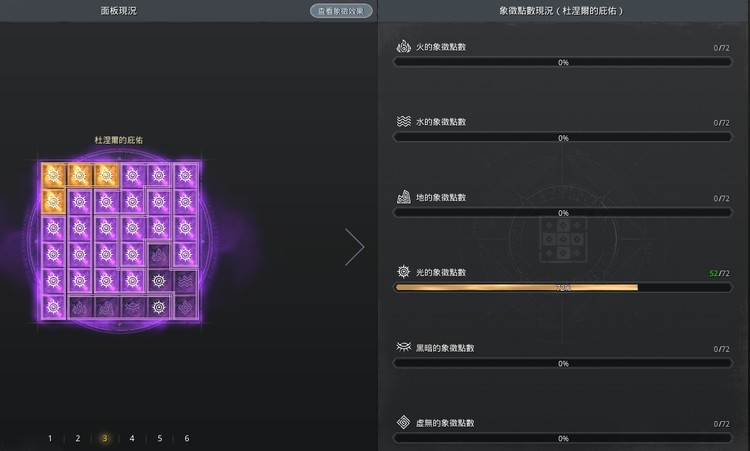Select the top-right purple light tile

click(x=184, y=175)
